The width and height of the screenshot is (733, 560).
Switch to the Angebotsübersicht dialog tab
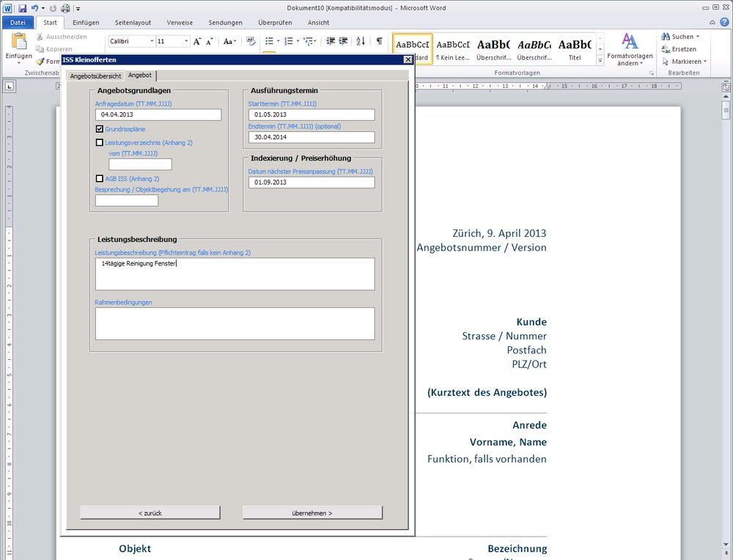pos(95,75)
